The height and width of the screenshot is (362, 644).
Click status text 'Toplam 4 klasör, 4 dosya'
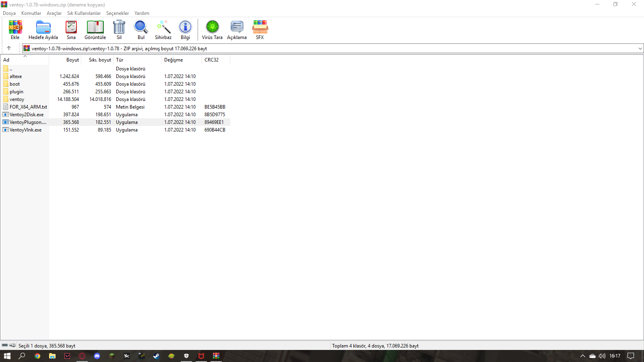358,346
